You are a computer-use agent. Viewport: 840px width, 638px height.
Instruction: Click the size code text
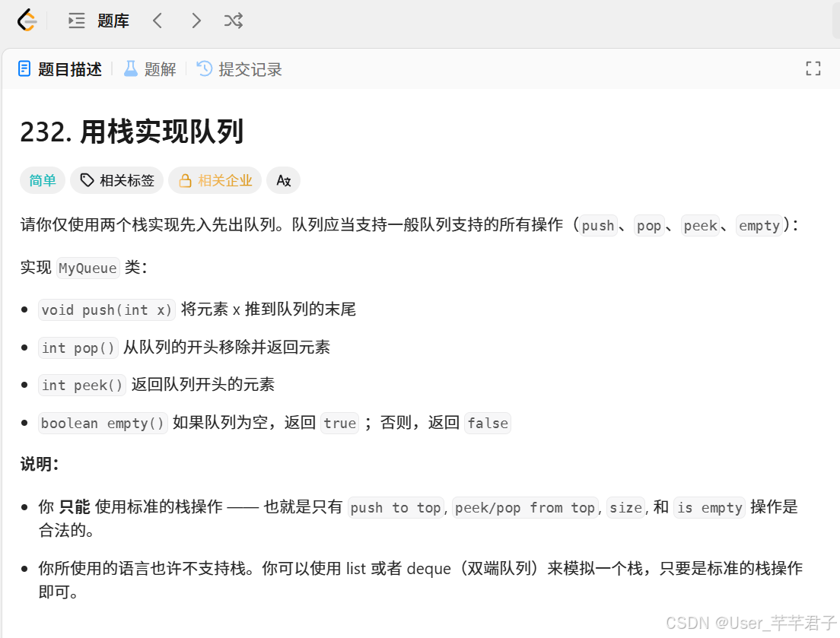(625, 507)
